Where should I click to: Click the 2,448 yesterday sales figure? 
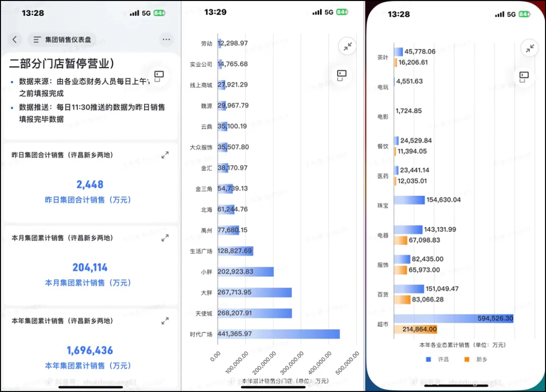(x=90, y=185)
